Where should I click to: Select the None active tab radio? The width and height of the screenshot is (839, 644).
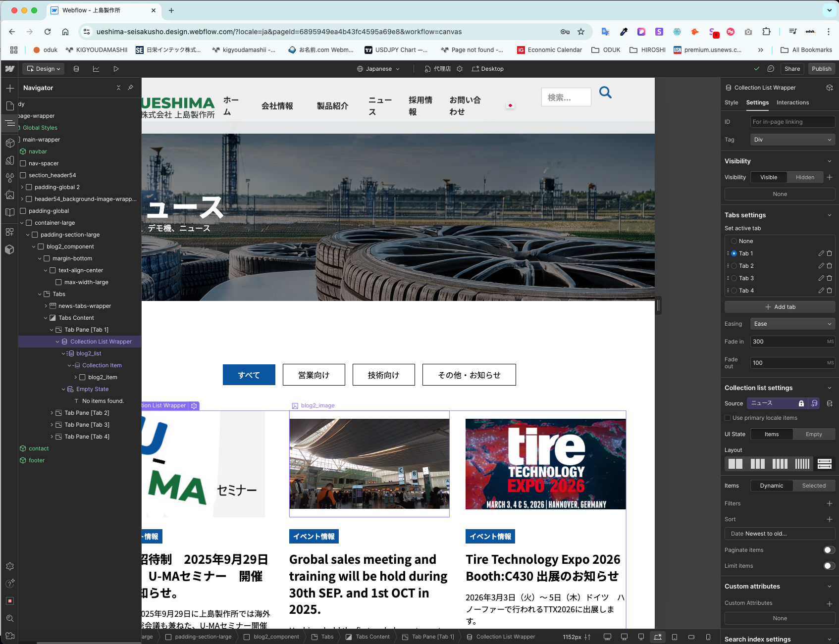734,241
